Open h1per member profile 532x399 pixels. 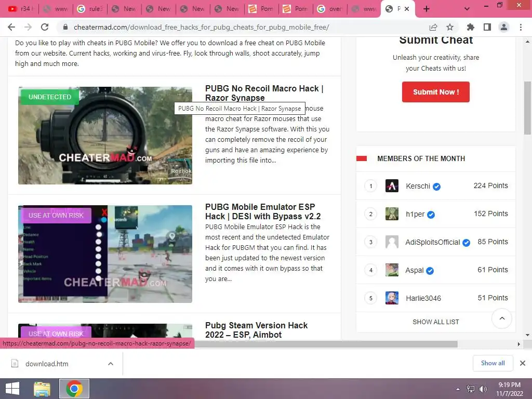pos(415,214)
